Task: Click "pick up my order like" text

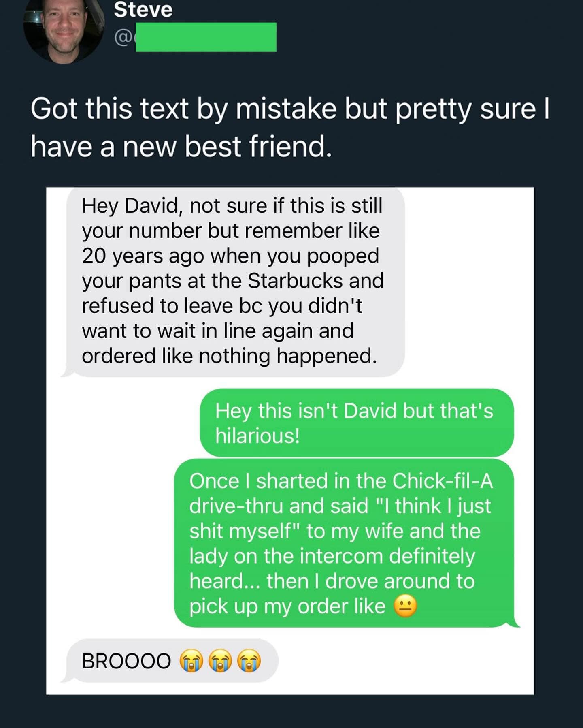Action: [x=287, y=606]
